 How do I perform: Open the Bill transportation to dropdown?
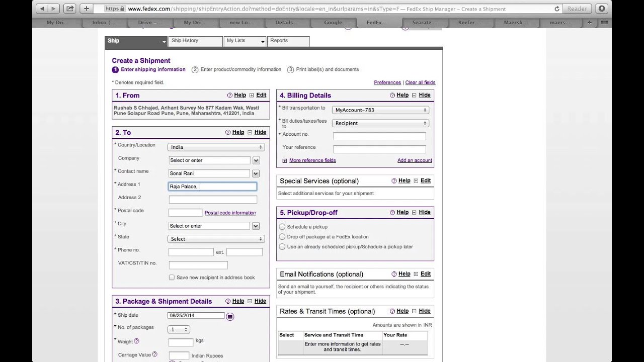[x=380, y=110]
